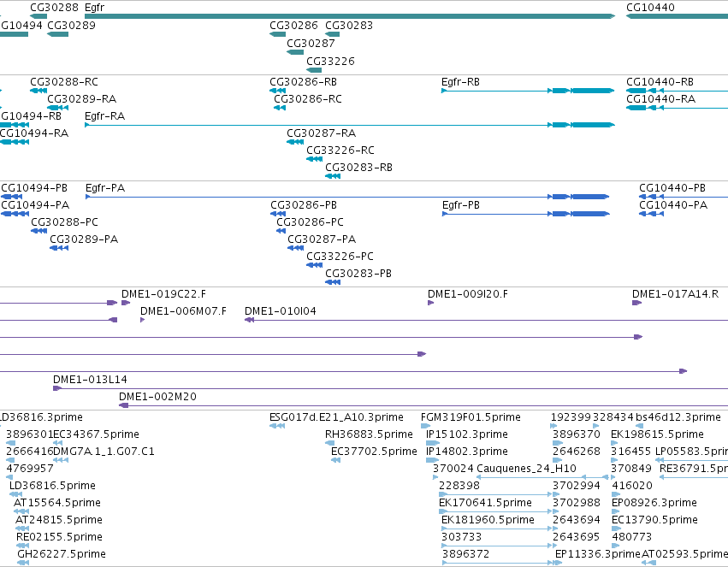Select the EP11336.3prime EST label

tap(598, 554)
